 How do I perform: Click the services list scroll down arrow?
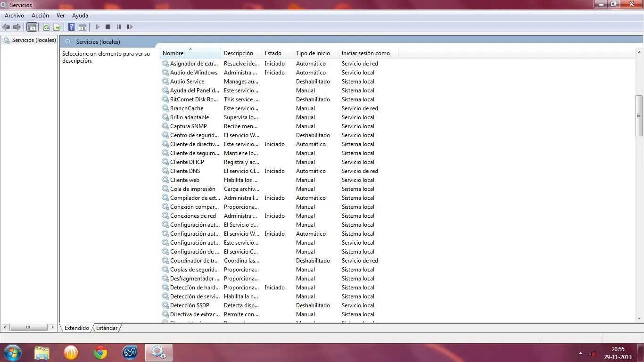pos(639,319)
